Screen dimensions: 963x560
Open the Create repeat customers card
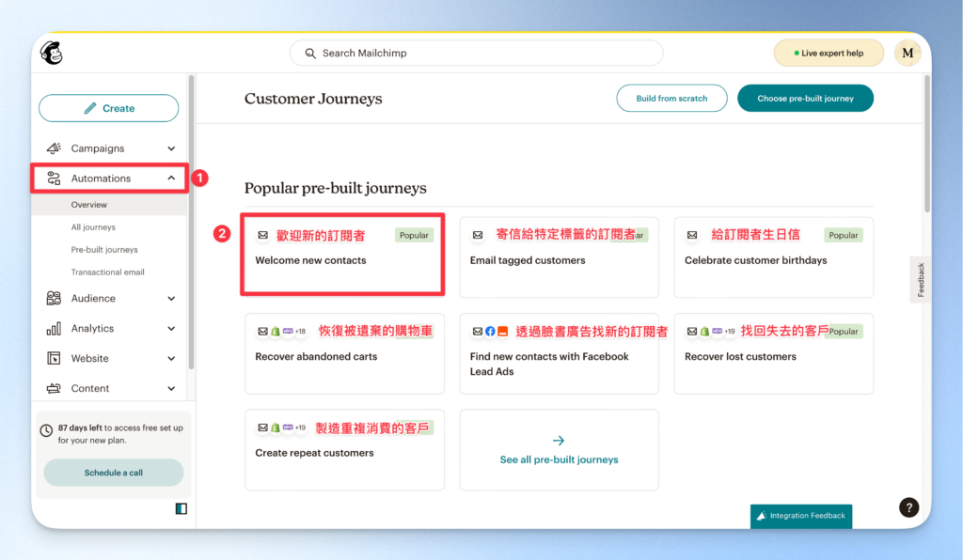344,450
